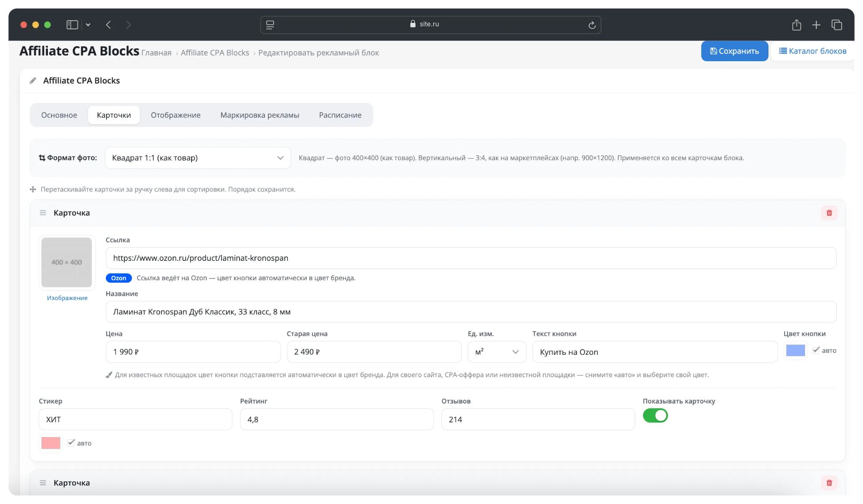Open the Safari share menu

coord(797,25)
